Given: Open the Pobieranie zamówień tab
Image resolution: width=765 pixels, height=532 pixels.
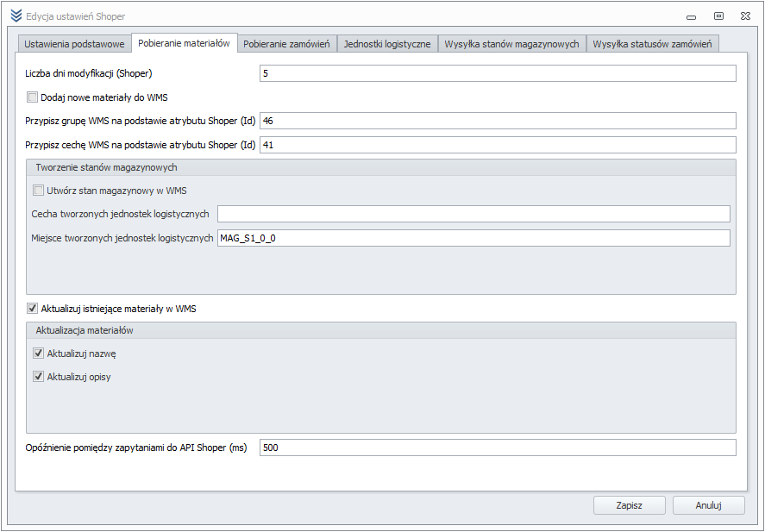Looking at the screenshot, I should 287,44.
